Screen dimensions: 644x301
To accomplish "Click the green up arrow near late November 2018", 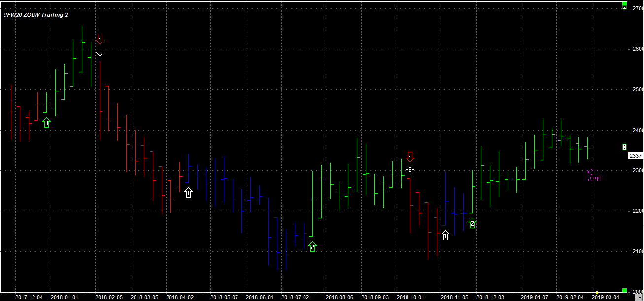I will click(x=472, y=223).
